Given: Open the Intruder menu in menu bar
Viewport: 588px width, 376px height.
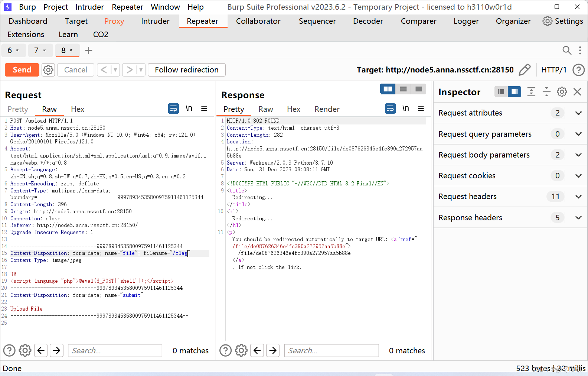Looking at the screenshot, I should tap(89, 7).
